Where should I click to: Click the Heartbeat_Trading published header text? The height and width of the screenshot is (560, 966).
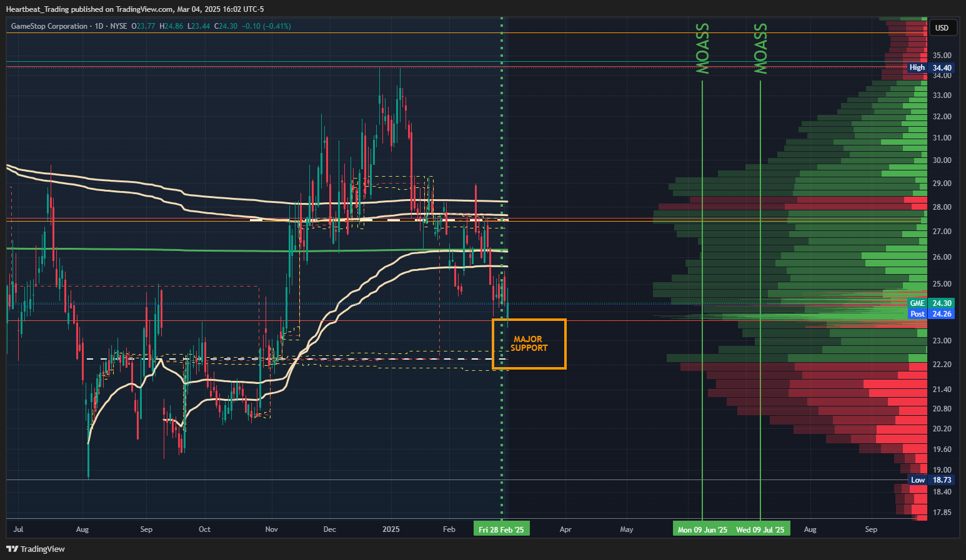click(x=135, y=9)
